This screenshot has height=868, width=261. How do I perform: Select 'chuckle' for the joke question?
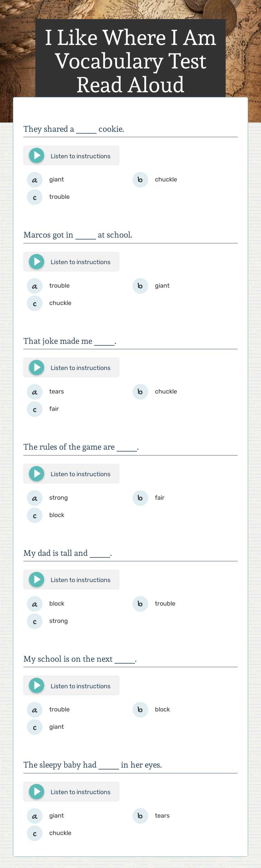tap(166, 391)
